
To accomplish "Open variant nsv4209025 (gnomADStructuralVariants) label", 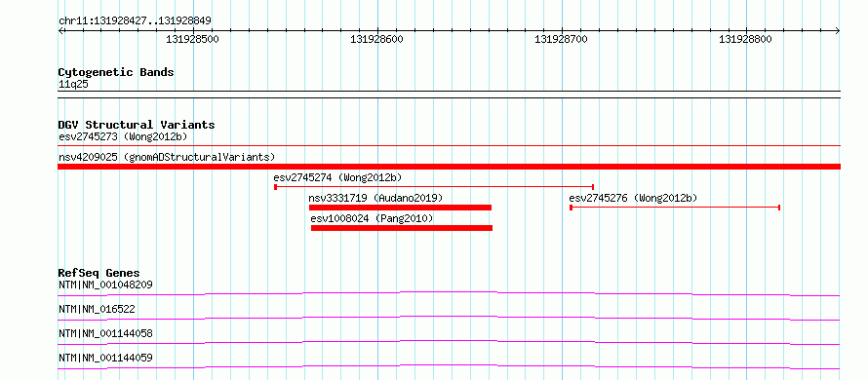I will pyautogui.click(x=167, y=157).
